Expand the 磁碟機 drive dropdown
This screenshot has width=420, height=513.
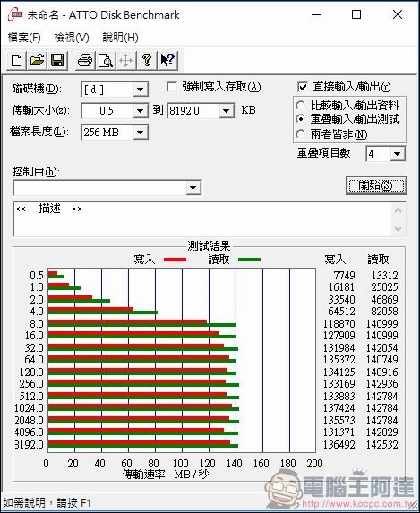(140, 90)
